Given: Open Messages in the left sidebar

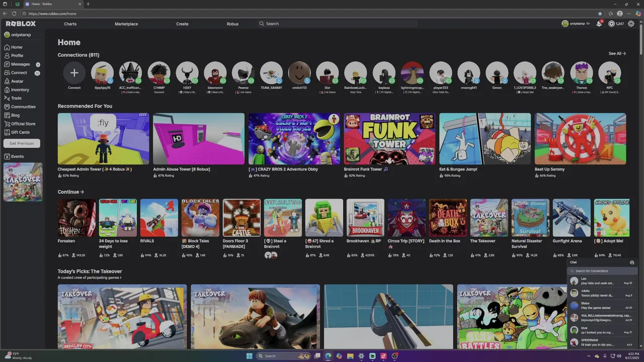Looking at the screenshot, I should pos(17,64).
